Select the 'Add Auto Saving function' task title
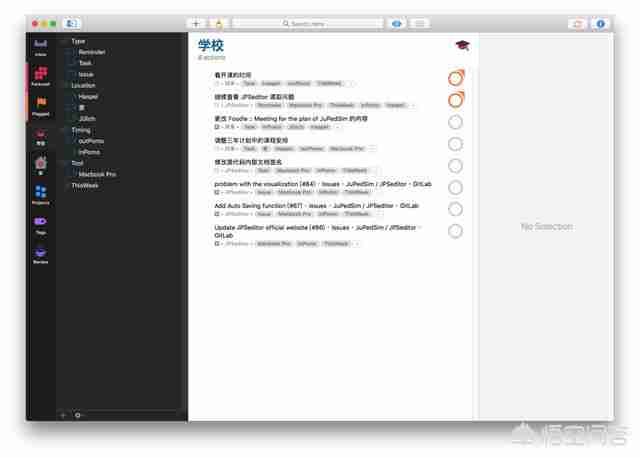Viewport: 640px width, 458px height. (x=316, y=206)
